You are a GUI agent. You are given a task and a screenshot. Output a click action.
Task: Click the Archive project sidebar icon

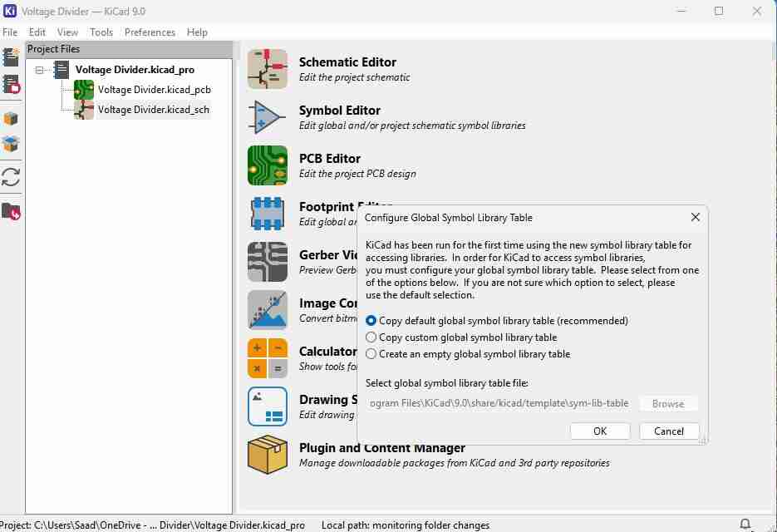(11, 119)
